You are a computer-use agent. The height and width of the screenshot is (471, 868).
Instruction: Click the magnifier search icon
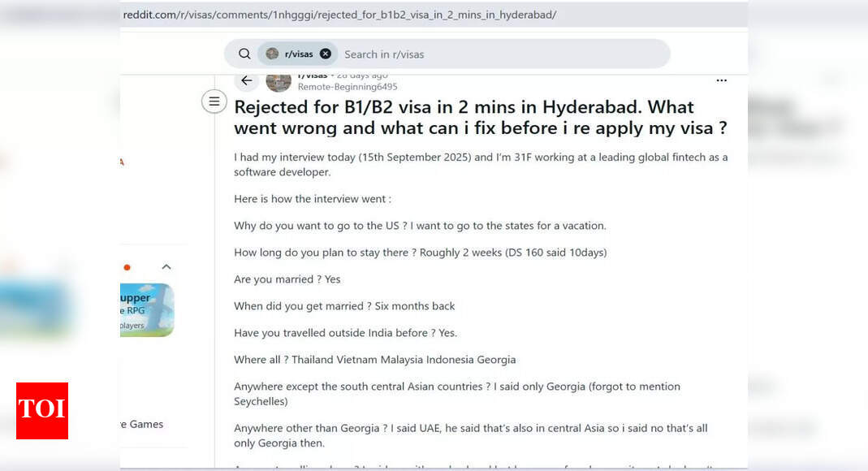point(244,54)
